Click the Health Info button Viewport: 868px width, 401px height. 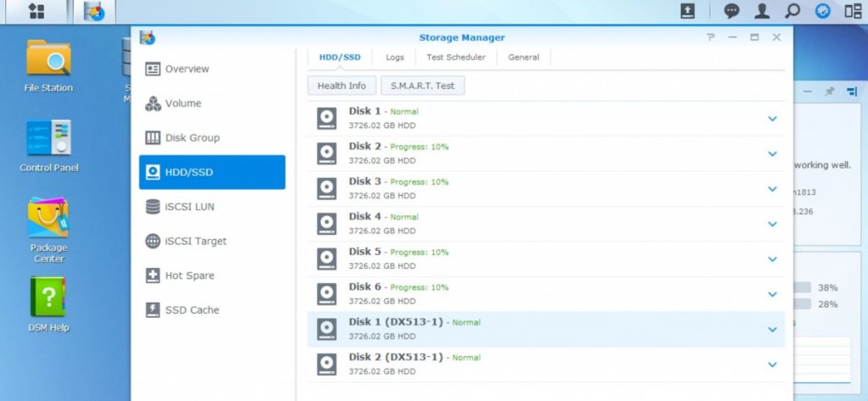342,86
